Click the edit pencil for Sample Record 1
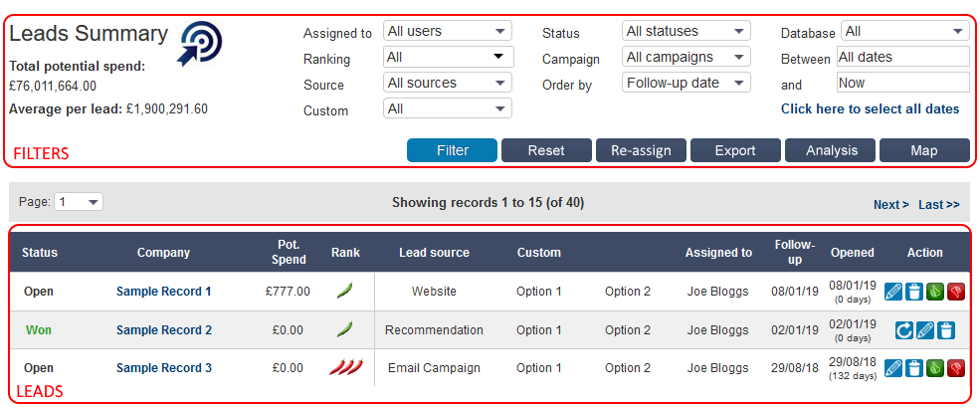This screenshot has height=408, width=980. pos(893,292)
